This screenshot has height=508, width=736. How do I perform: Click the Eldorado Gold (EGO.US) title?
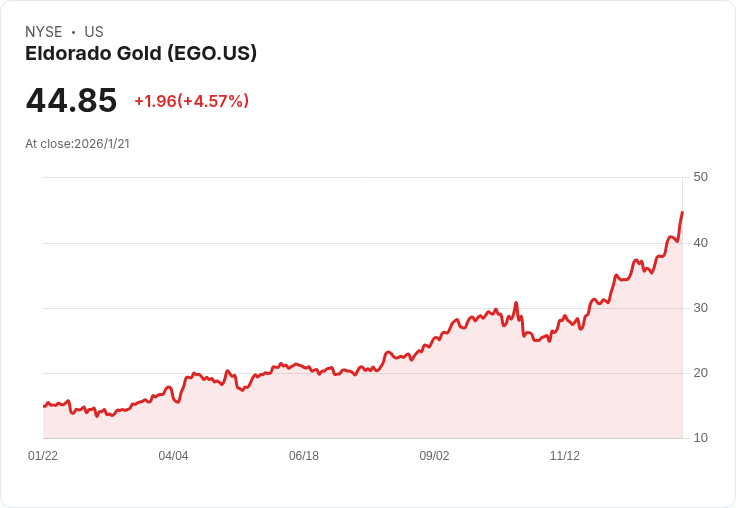(x=141, y=53)
